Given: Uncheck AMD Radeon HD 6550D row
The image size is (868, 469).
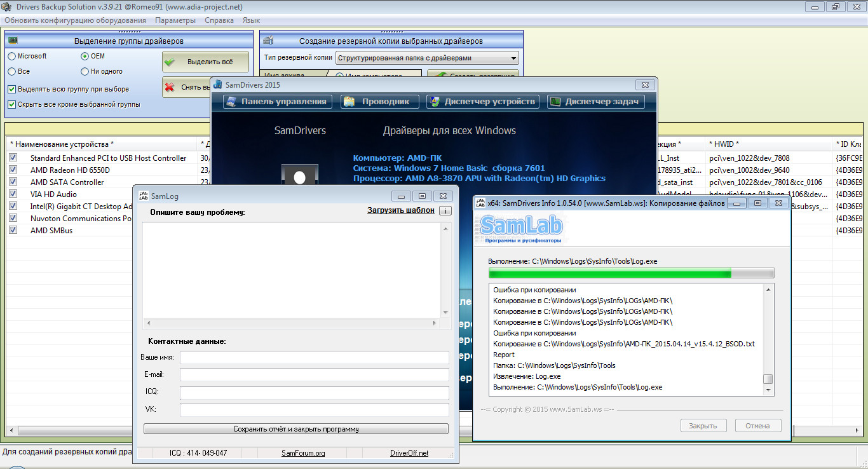Looking at the screenshot, I should pyautogui.click(x=13, y=170).
